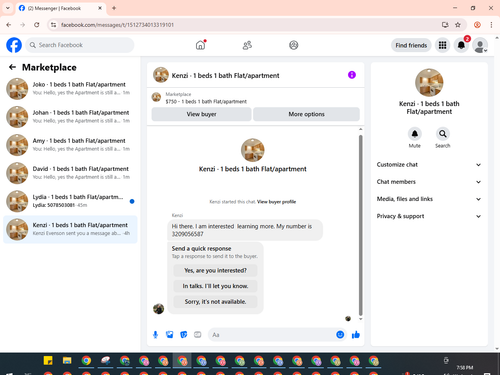Open the Chrome three-dot menu

tap(491, 25)
